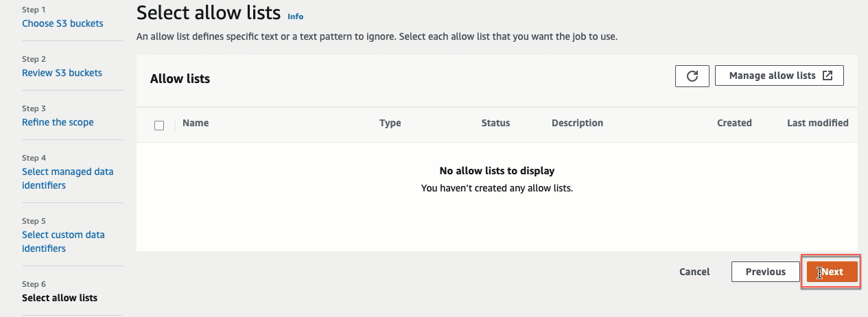Click the Info link beside the title
The width and height of the screenshot is (868, 317).
point(295,16)
